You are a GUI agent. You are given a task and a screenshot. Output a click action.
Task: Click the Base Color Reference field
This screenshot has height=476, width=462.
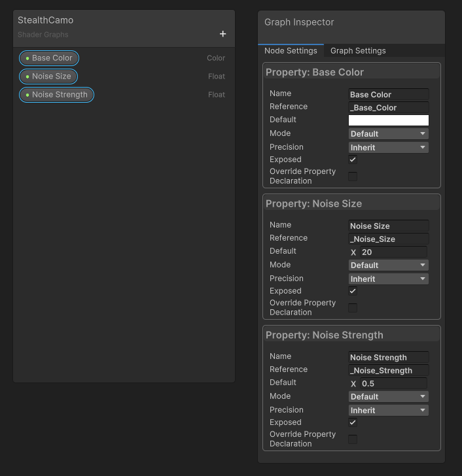tap(388, 108)
